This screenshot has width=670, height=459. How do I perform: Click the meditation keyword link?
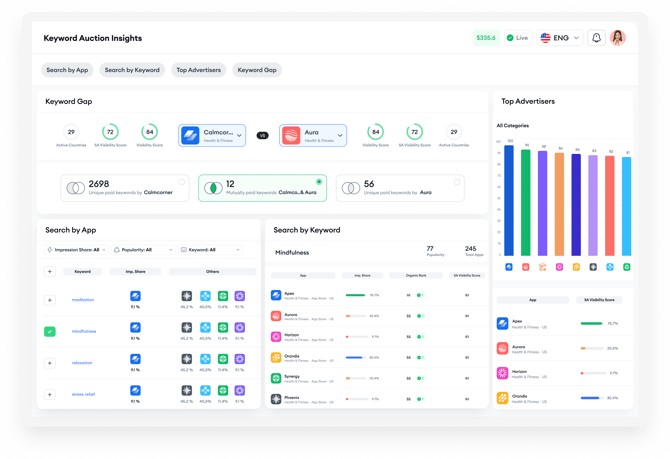(x=82, y=299)
